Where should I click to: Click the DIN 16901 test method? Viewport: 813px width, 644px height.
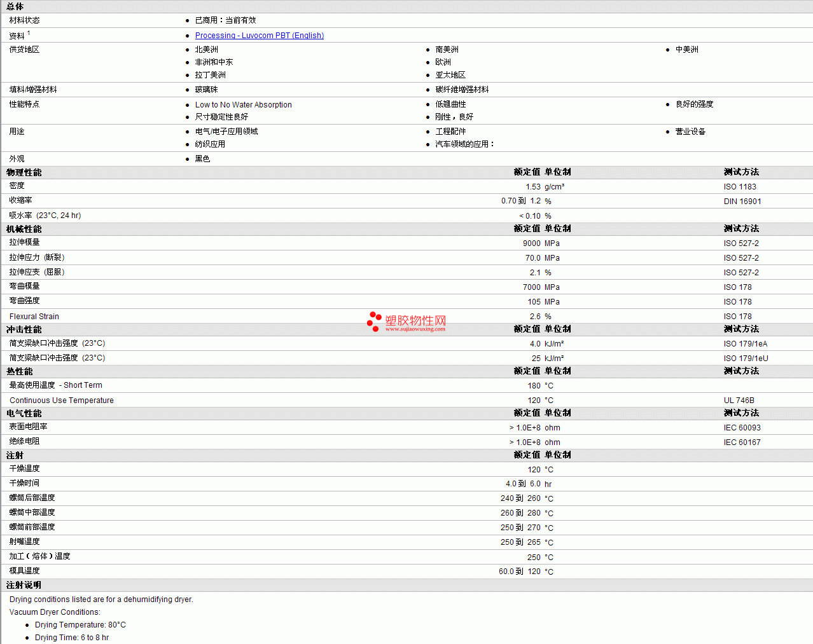(x=742, y=202)
